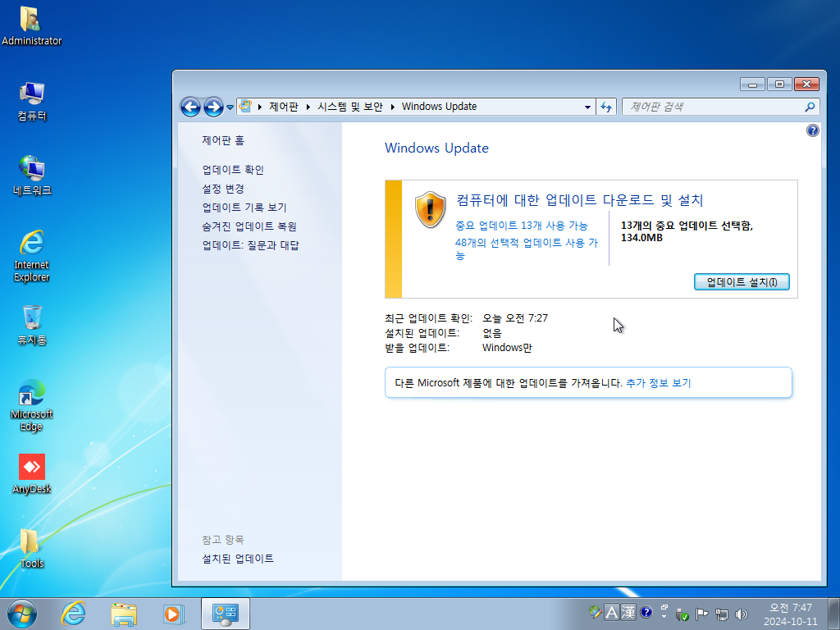
Task: Open Windows Explorer from taskbar
Action: pyautogui.click(x=124, y=614)
